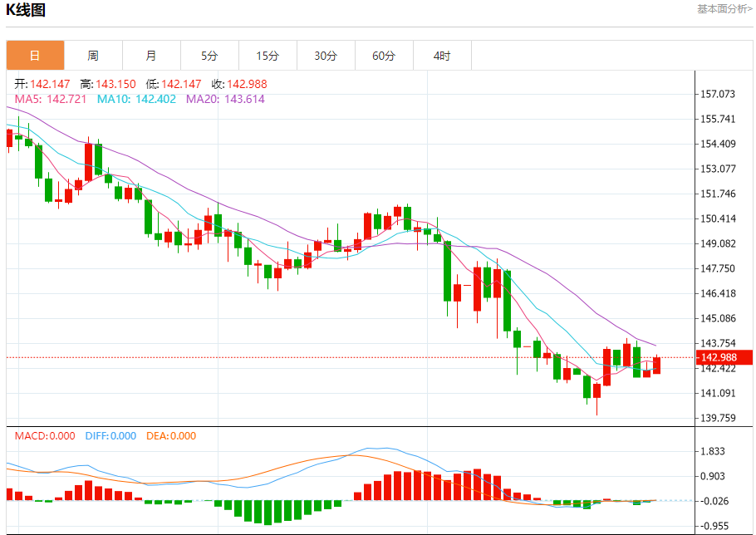Click the 收:142.988 close price value
Screen dimensions: 756x535
tap(239, 85)
